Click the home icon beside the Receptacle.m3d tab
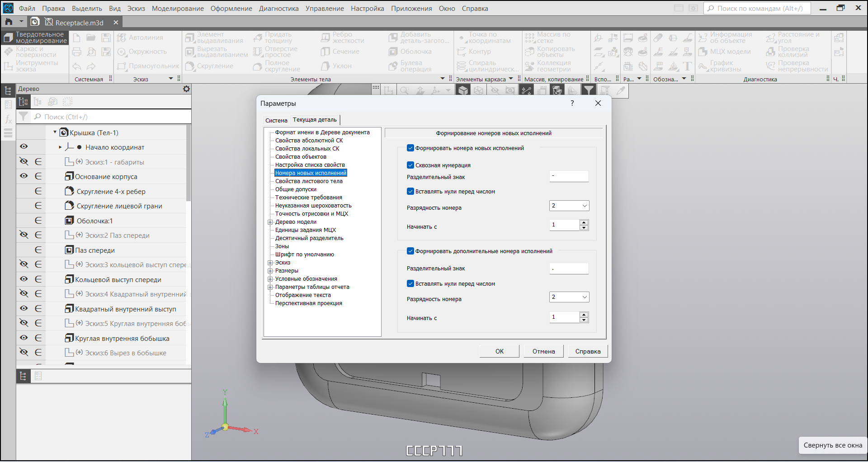 pos(9,22)
